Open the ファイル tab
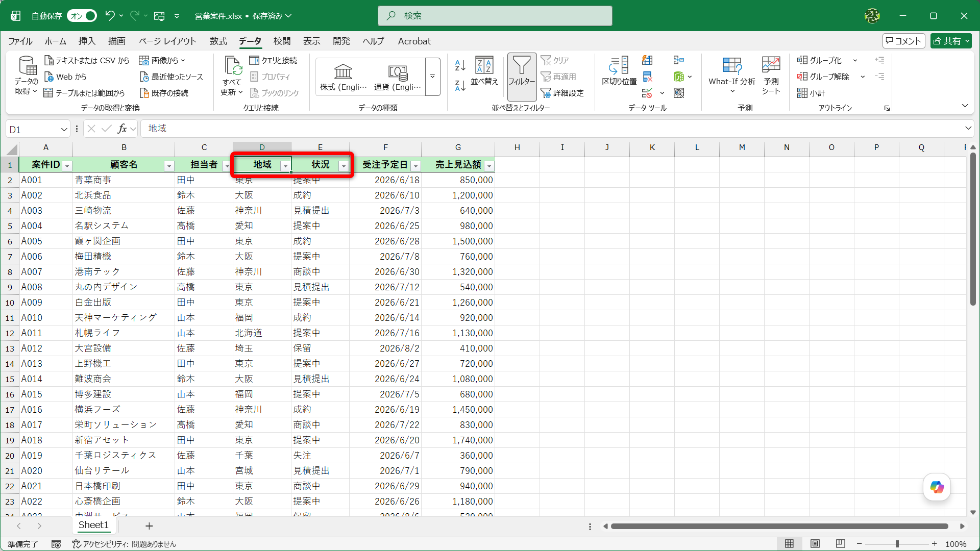980x551 pixels. click(x=20, y=41)
